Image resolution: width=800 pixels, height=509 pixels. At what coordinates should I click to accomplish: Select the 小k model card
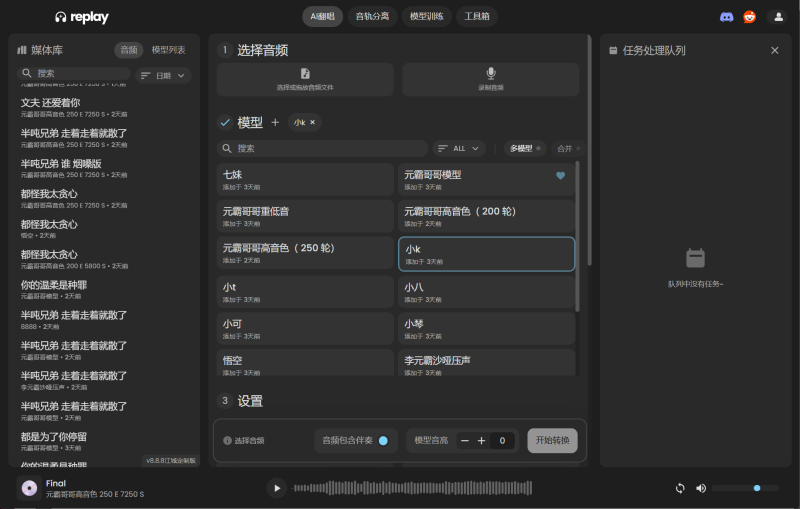[487, 254]
